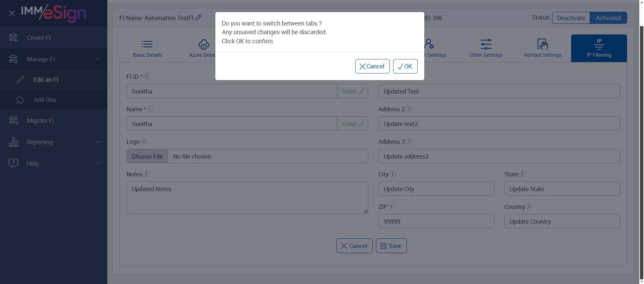Click the Country info icon
The image size is (644, 284).
[x=529, y=206]
